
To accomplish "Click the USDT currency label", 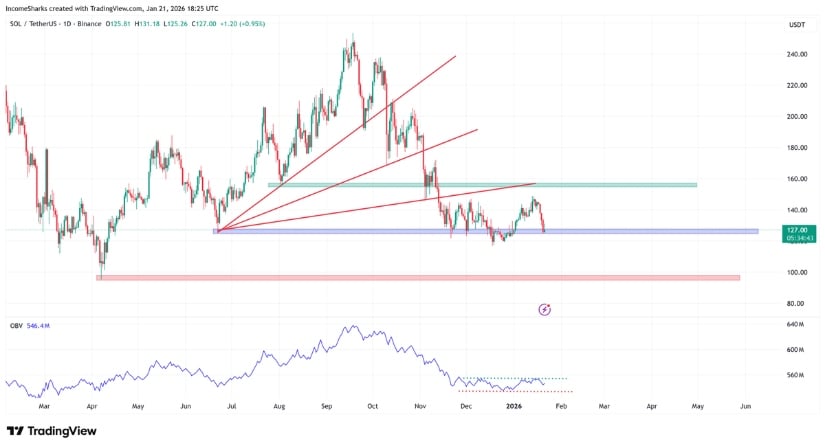I will (x=797, y=24).
